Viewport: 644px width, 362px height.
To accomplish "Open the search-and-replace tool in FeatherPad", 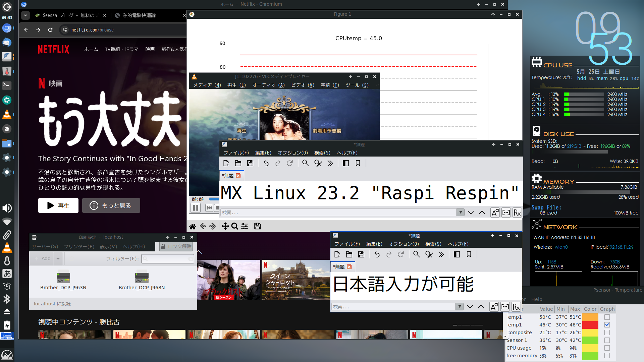I will 318,163.
